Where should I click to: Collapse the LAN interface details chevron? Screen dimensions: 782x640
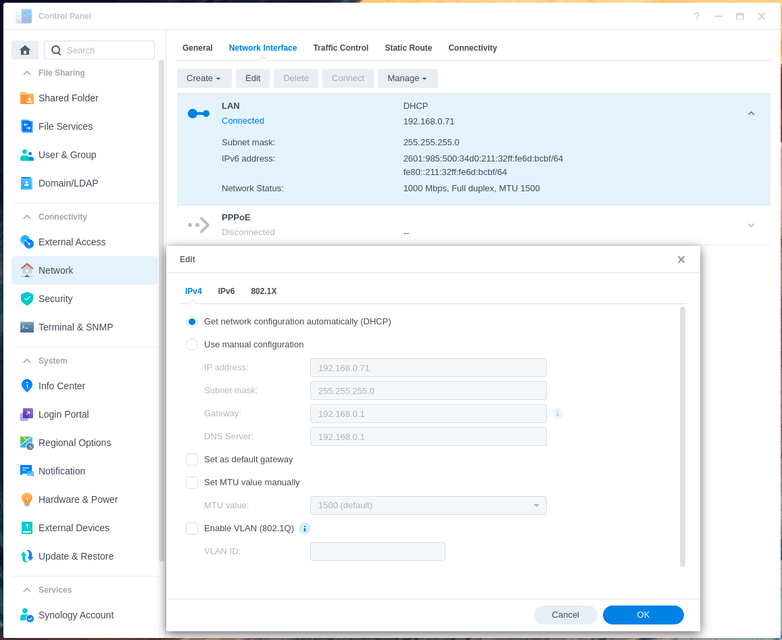(751, 114)
